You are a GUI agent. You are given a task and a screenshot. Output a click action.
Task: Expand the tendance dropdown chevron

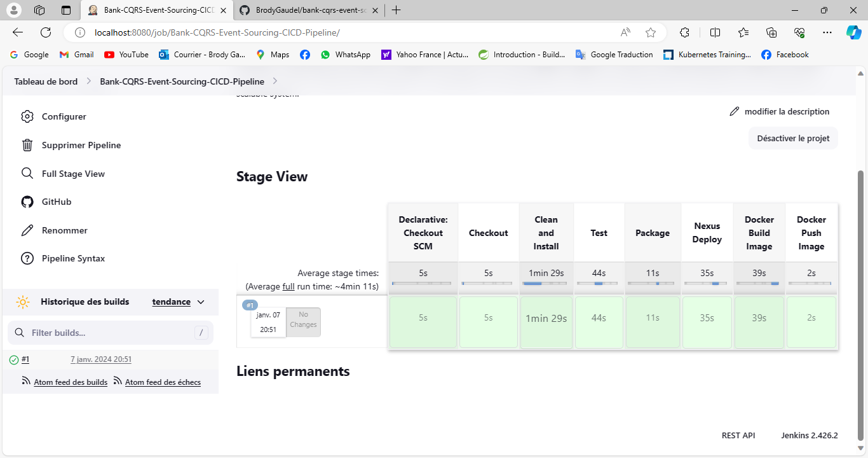pyautogui.click(x=201, y=302)
